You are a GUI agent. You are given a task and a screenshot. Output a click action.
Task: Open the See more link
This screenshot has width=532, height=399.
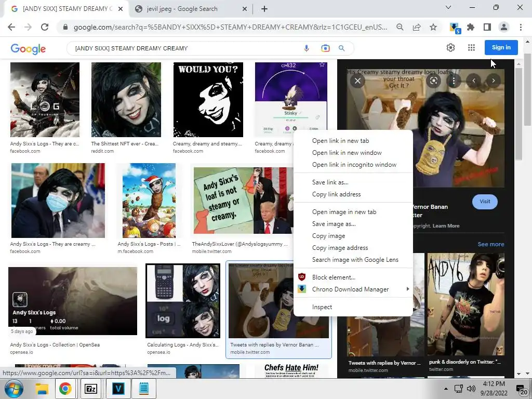(x=490, y=244)
